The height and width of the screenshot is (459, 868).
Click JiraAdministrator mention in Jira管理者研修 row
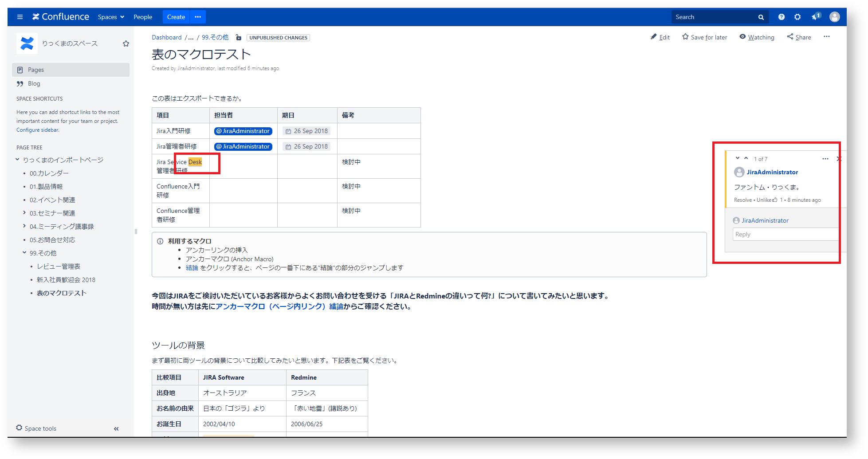pyautogui.click(x=243, y=146)
